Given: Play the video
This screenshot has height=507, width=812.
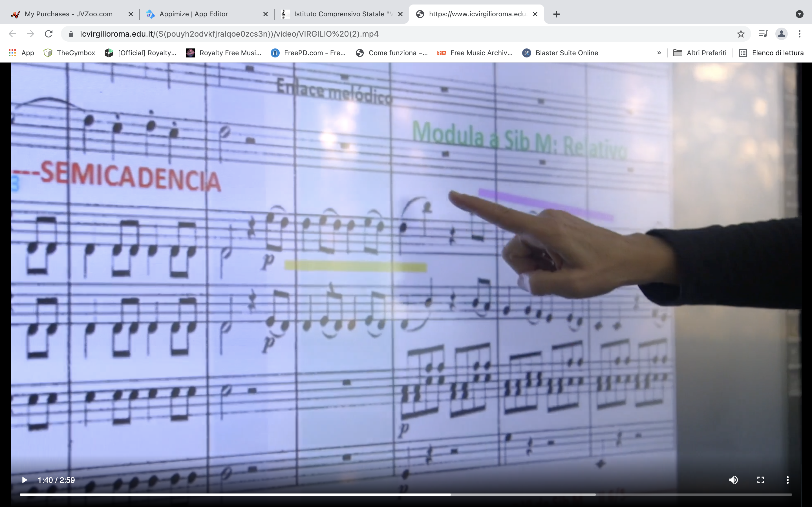Looking at the screenshot, I should (25, 480).
